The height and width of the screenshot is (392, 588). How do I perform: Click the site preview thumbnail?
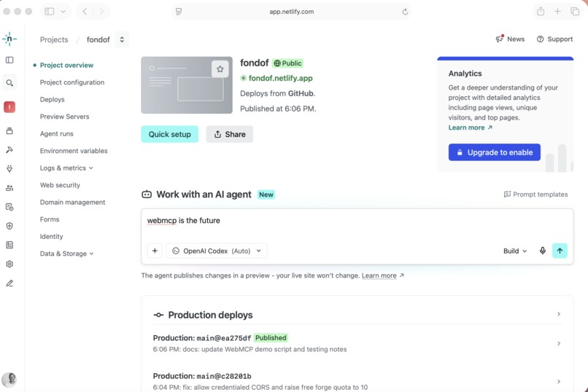186,85
